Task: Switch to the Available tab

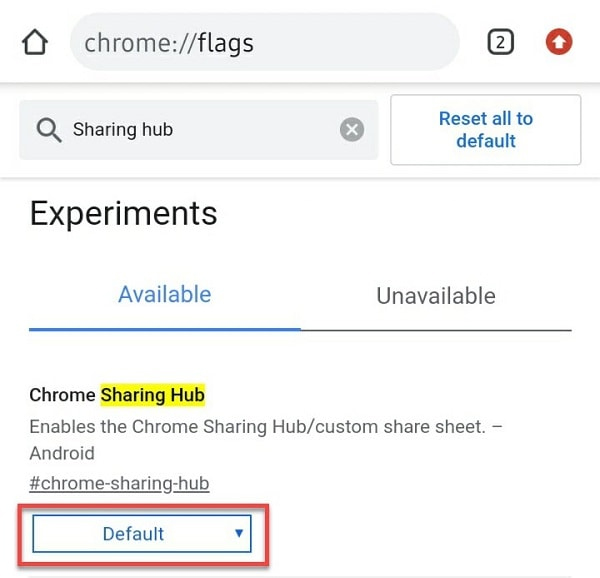Action: pyautogui.click(x=165, y=295)
